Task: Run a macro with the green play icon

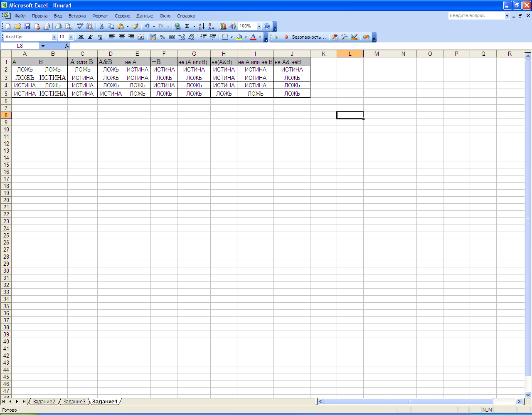Action: pos(276,37)
